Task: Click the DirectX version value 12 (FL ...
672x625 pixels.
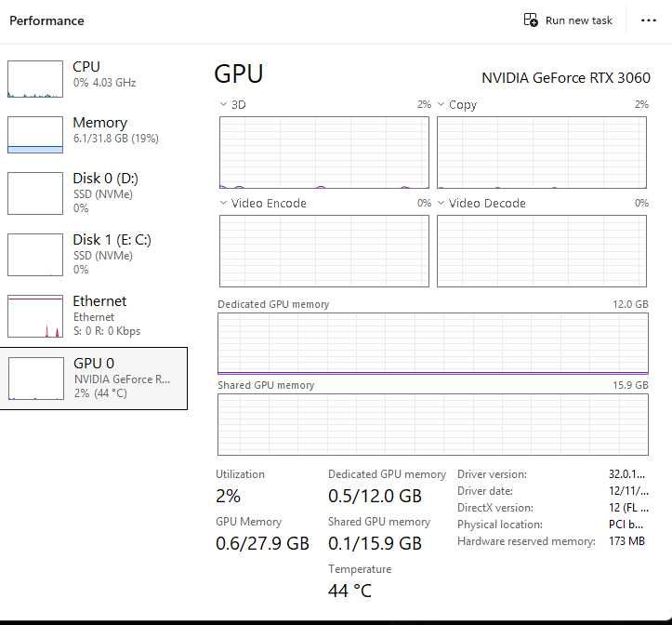Action: [628, 508]
